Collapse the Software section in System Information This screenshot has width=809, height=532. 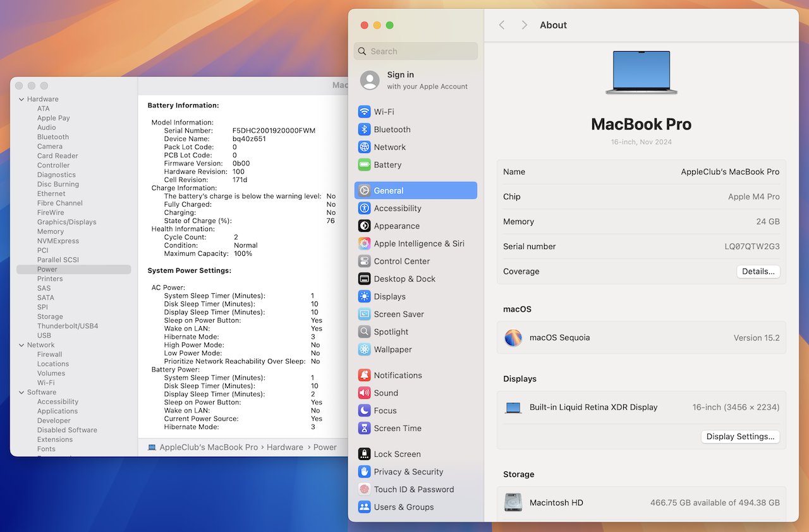coord(21,392)
